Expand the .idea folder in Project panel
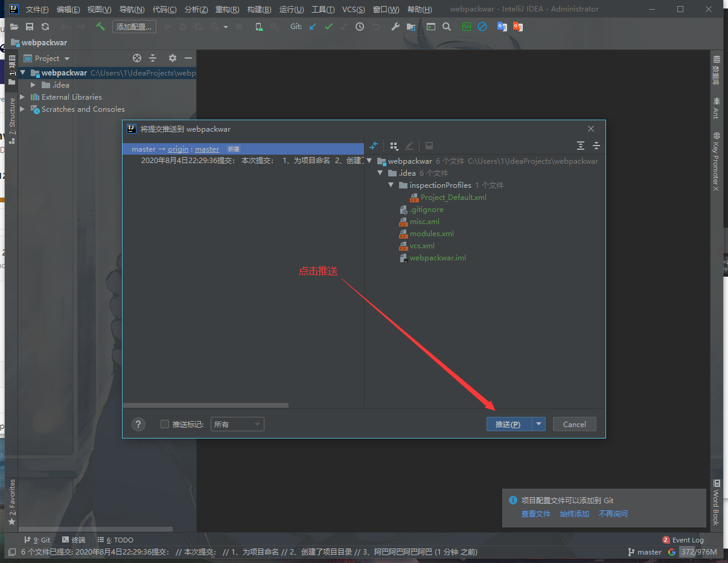 click(33, 85)
